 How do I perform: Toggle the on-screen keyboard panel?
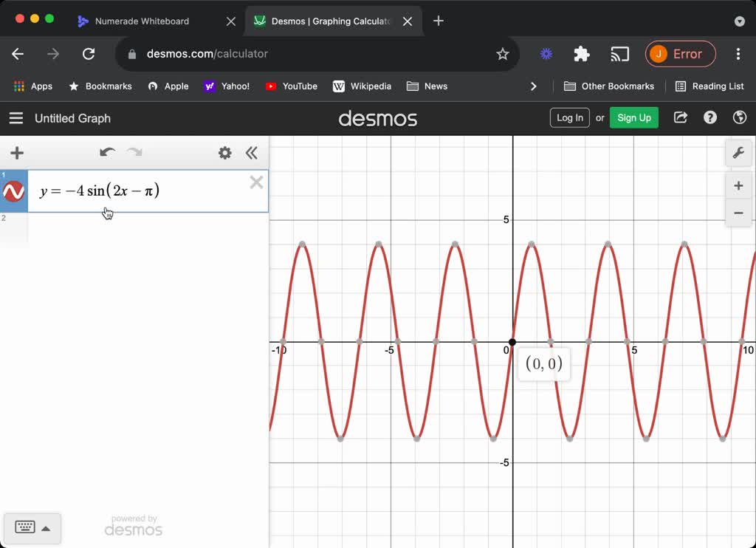(32, 527)
